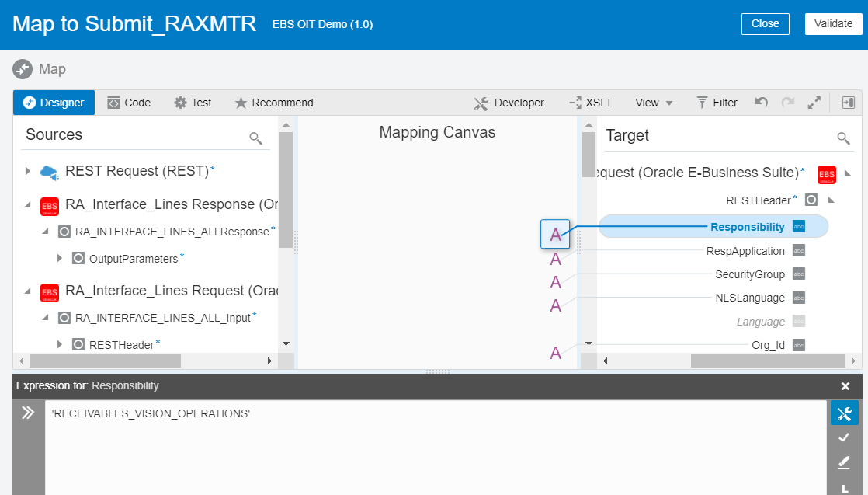Open the Target search magnifier
The width and height of the screenshot is (868, 495).
(x=843, y=138)
